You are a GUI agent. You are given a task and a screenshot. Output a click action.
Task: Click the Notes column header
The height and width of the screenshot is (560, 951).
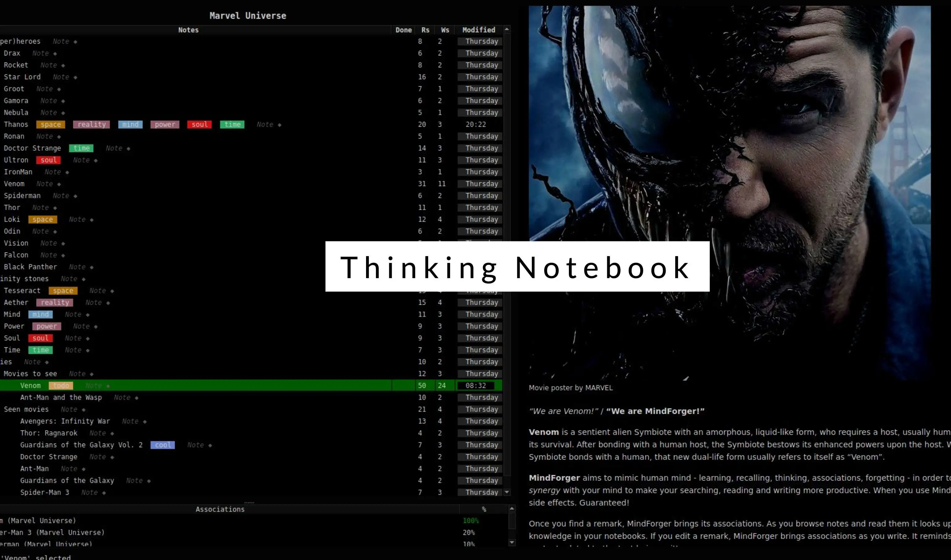point(188,30)
